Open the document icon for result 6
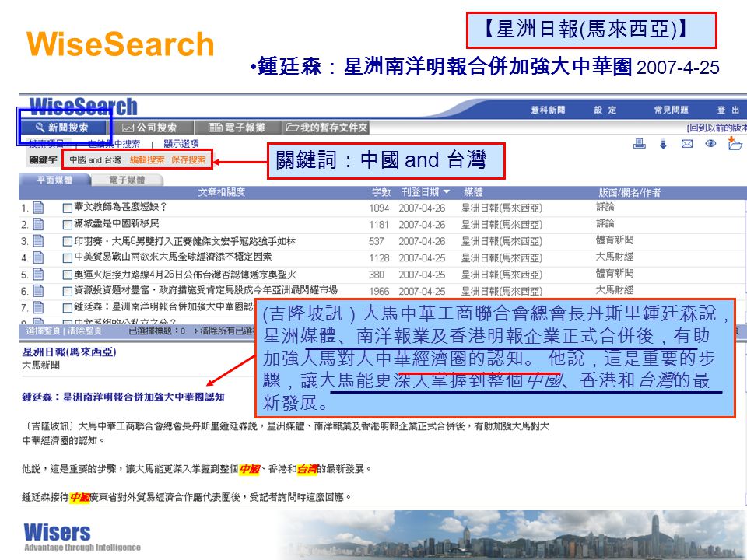 tap(38, 290)
